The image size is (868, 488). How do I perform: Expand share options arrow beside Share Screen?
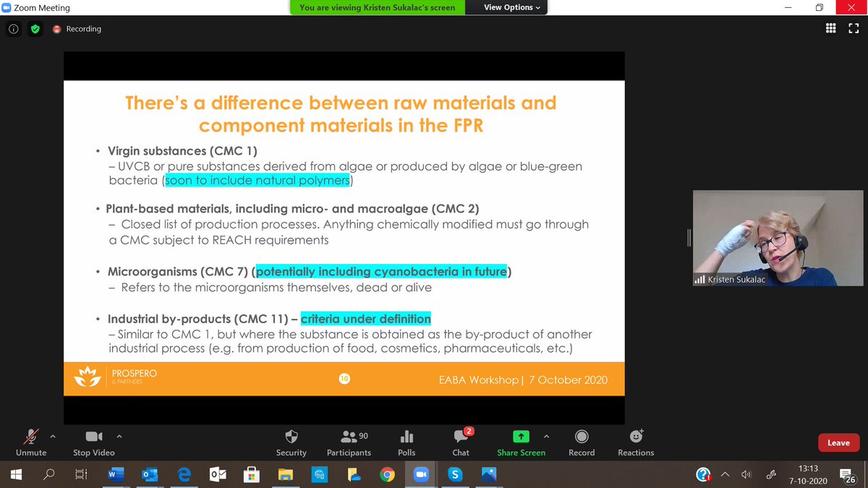[546, 436]
